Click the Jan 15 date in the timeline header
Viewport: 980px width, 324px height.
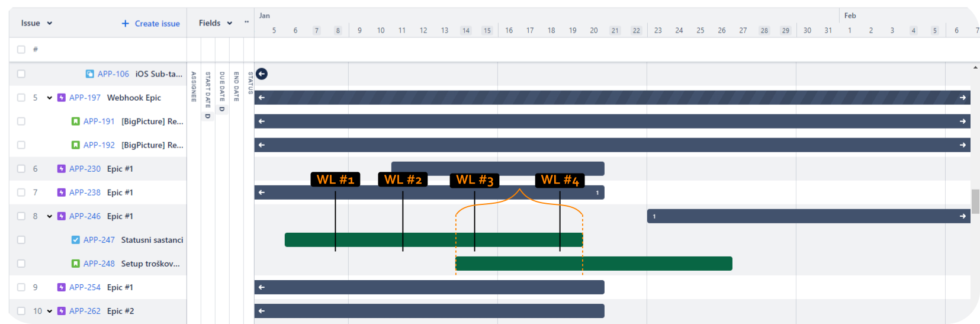[487, 30]
